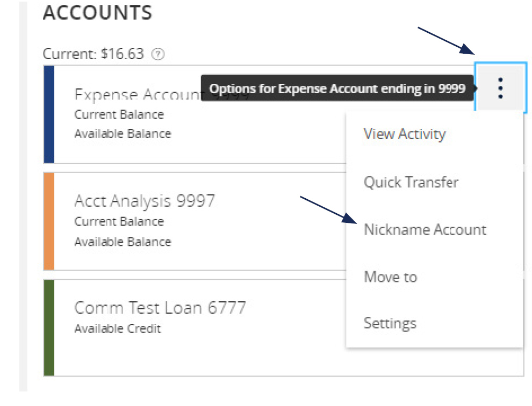
Task: Choose Quick Transfer from the options menu
Action: pos(411,182)
